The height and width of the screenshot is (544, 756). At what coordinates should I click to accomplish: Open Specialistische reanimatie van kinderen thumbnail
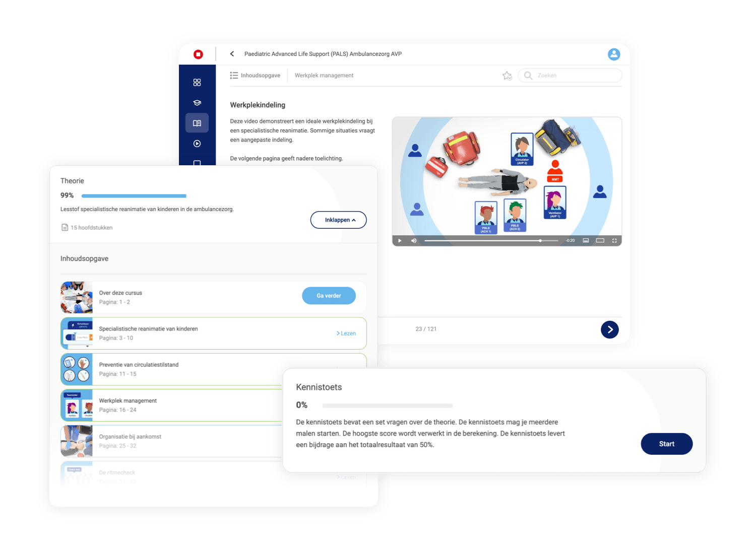pyautogui.click(x=77, y=333)
